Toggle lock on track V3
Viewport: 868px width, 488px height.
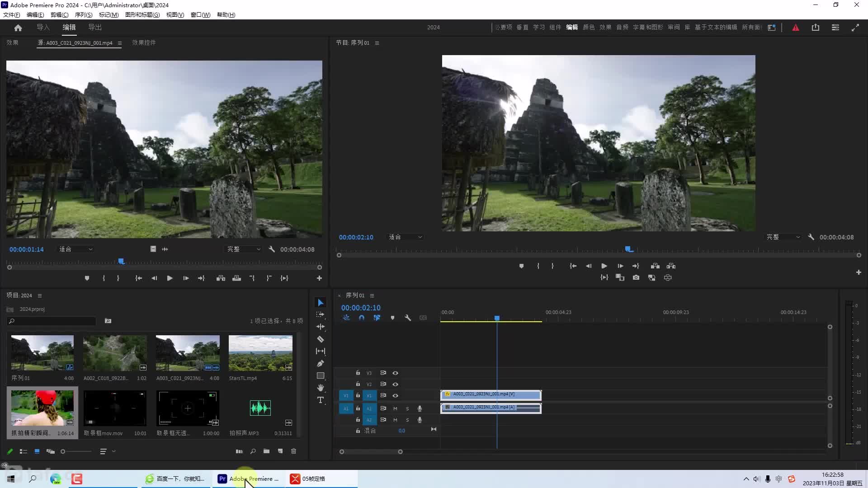358,373
